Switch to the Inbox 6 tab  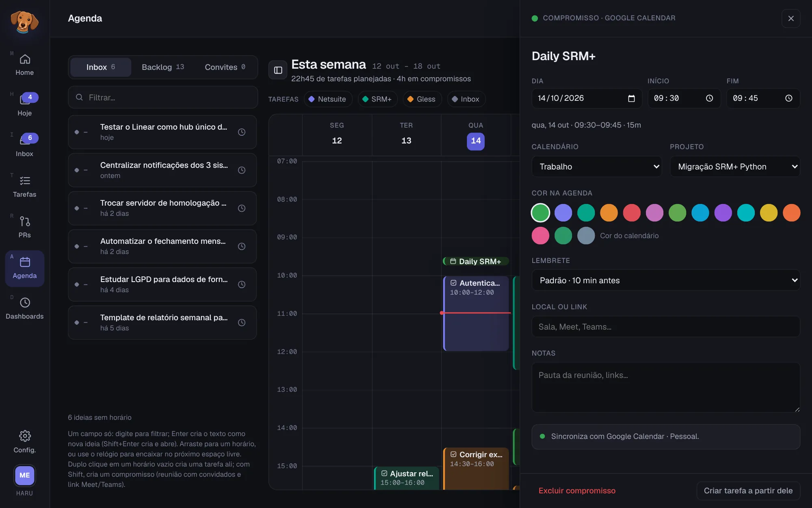click(101, 67)
